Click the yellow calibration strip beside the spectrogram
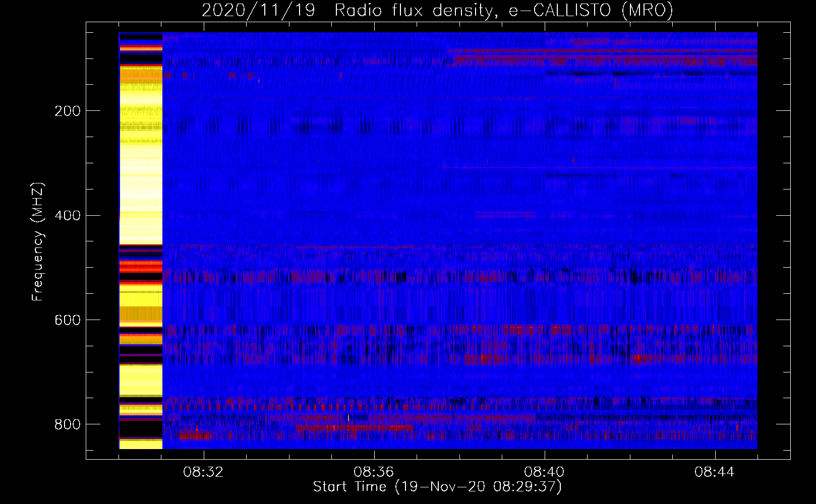Image resolution: width=816 pixels, height=504 pixels. [141, 241]
